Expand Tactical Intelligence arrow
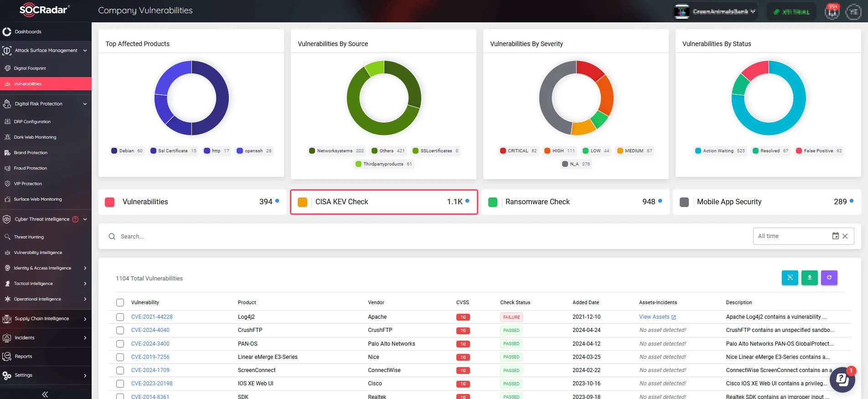Image resolution: width=868 pixels, height=399 pixels. [85, 284]
